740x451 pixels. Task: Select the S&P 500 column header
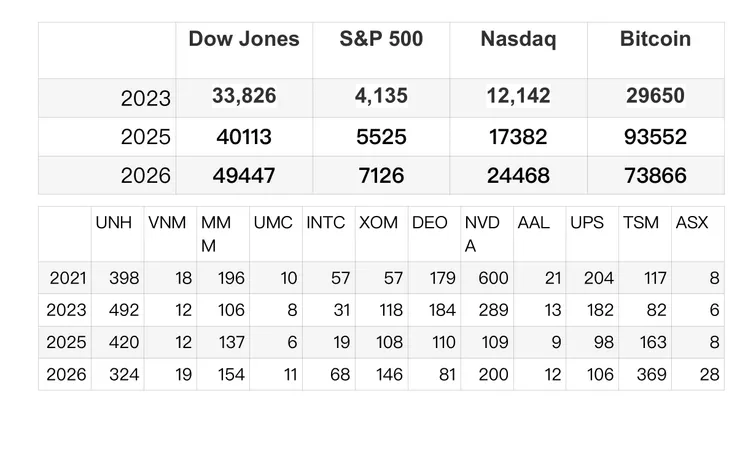coord(381,40)
